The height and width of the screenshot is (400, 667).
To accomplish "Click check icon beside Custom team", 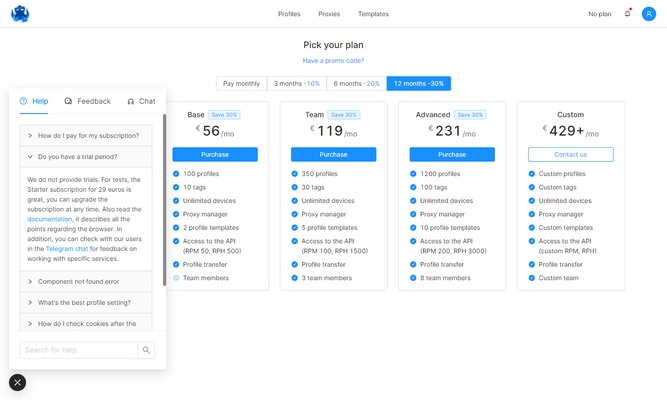I will click(532, 278).
